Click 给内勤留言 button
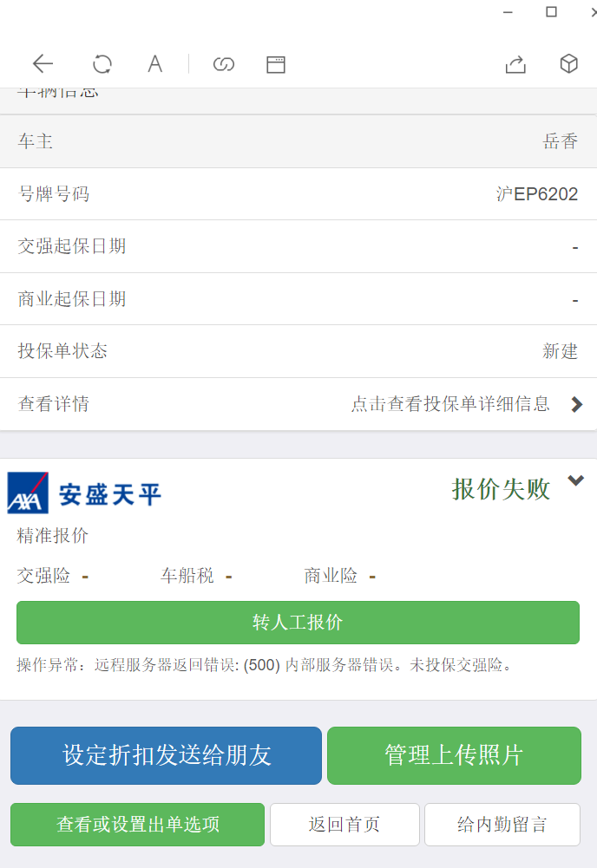Screen dimensions: 597x868 pos(502,825)
